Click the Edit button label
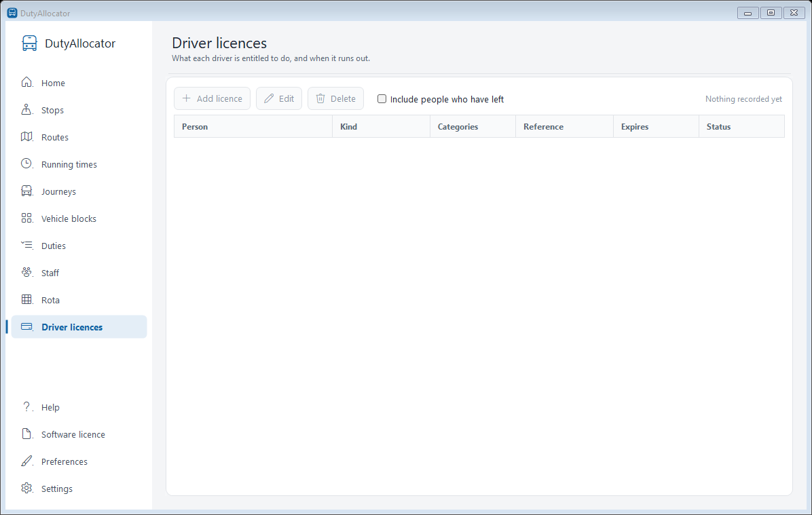This screenshot has height=515, width=812. 287,99
